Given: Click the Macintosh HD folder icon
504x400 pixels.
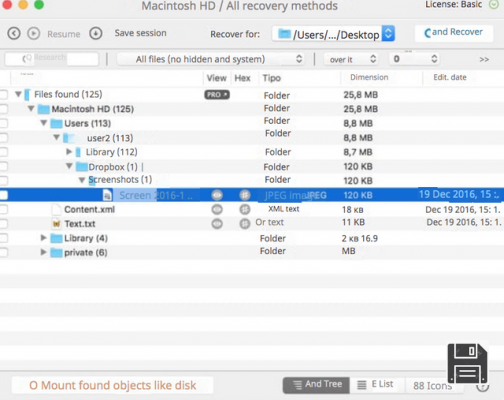Looking at the screenshot, I should tap(44, 109).
